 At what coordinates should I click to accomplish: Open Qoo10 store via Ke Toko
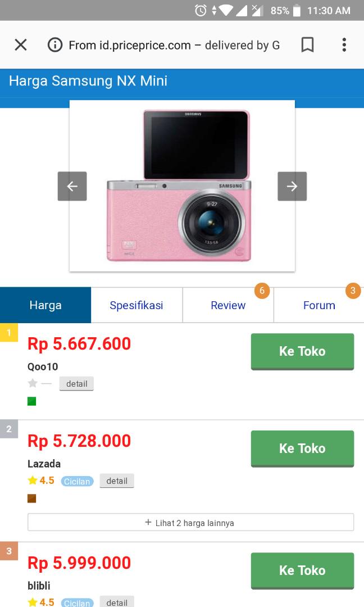click(302, 351)
